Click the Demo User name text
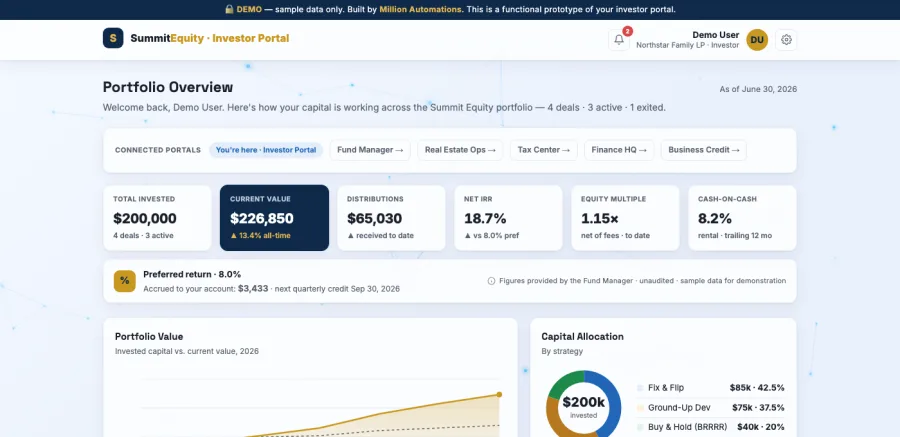This screenshot has width=900, height=437. [x=716, y=35]
